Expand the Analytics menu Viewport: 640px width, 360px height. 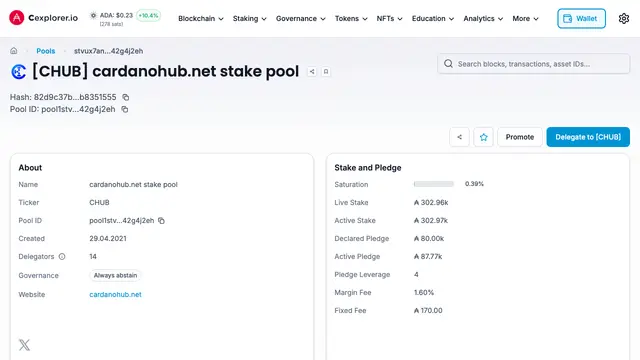(x=483, y=18)
